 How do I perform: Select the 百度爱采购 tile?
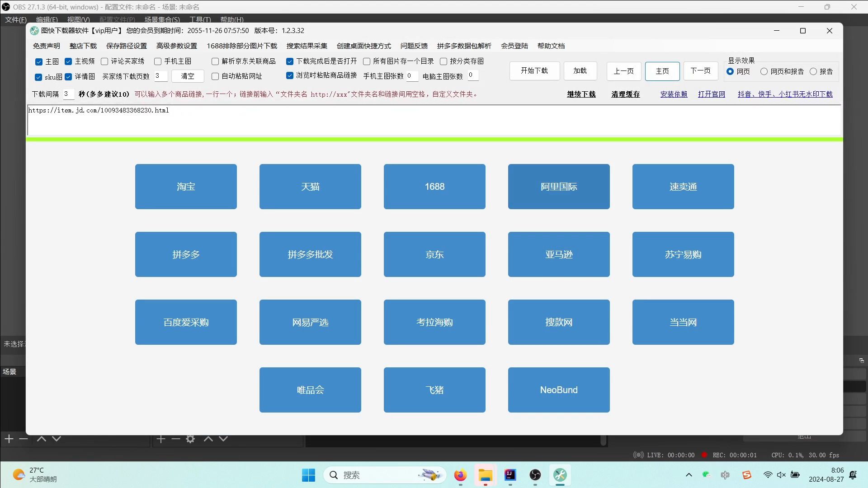click(186, 322)
